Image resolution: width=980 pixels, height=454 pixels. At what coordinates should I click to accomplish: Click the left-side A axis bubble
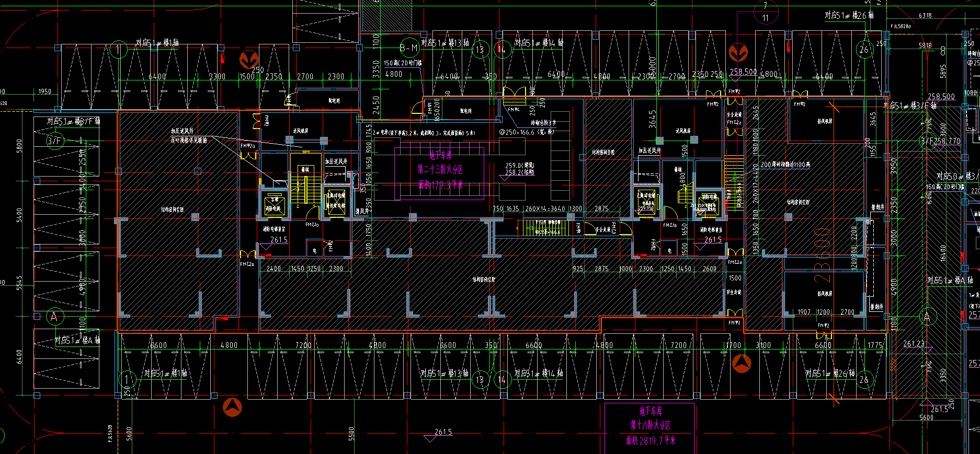coord(54,317)
